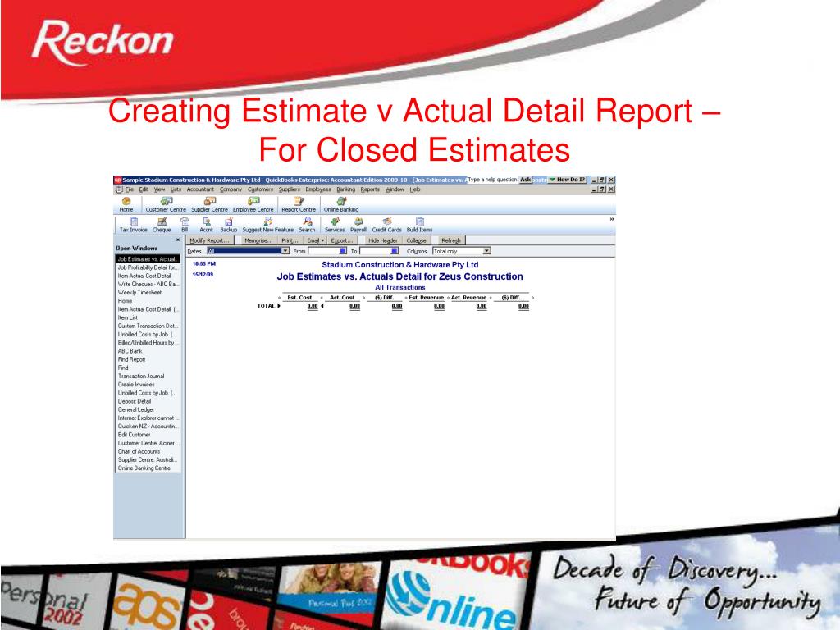Close the Open Windows side panel
The width and height of the screenshot is (840, 630).
tap(178, 240)
